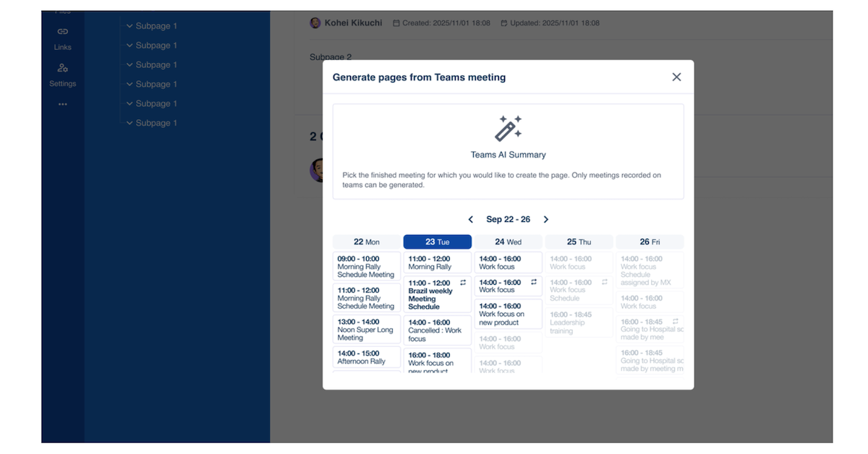868x454 pixels.
Task: Select the 23 Tue day header
Action: [x=437, y=242]
